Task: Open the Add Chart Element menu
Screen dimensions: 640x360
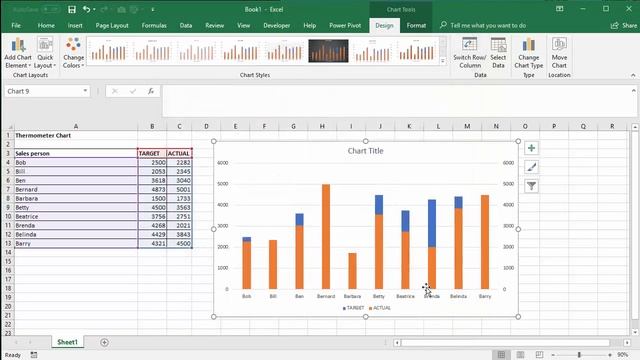Action: click(18, 53)
